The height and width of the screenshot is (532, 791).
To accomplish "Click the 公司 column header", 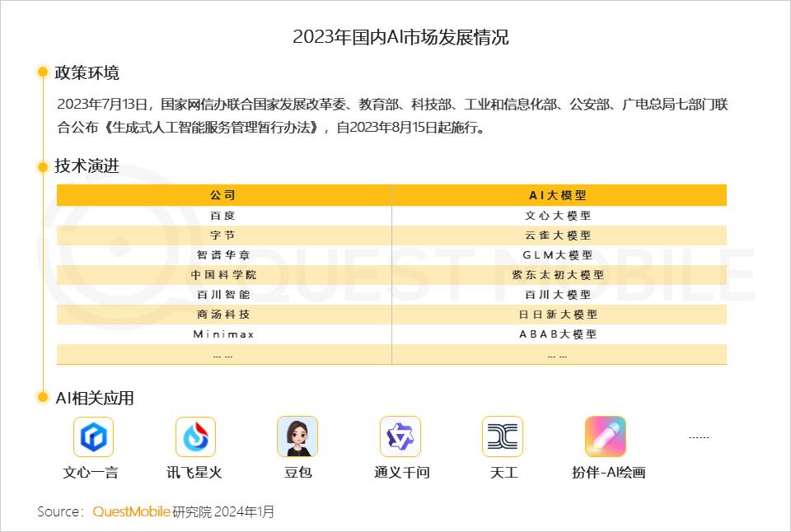I will coord(224,195).
